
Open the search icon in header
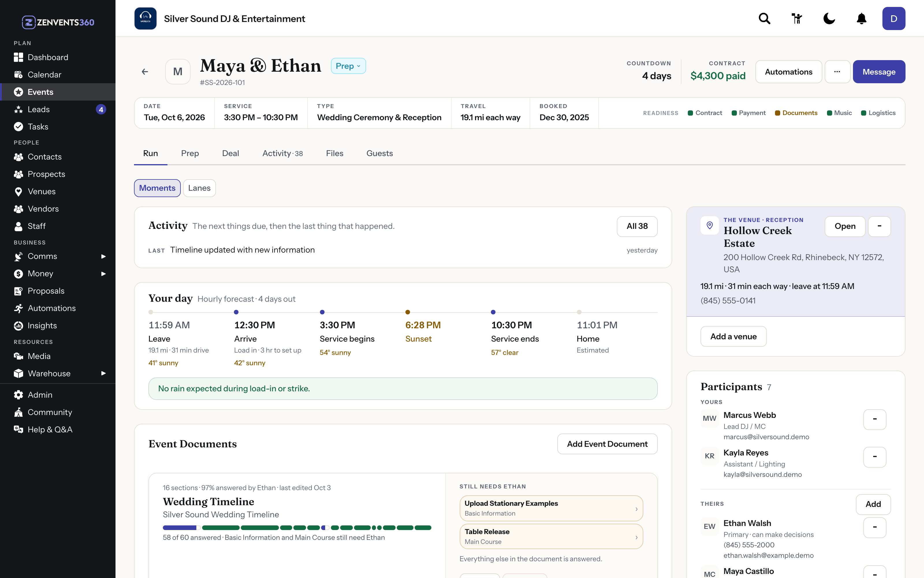click(x=764, y=18)
